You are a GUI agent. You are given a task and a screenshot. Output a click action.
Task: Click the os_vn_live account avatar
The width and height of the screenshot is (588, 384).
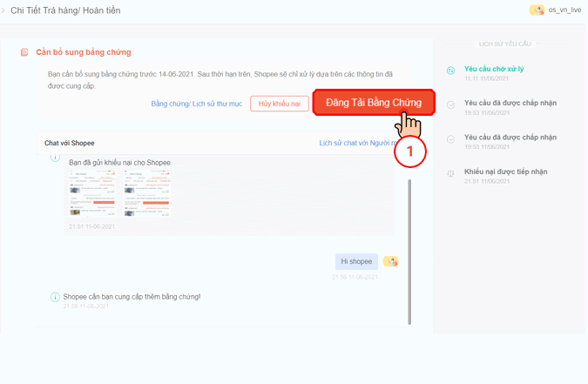point(537,10)
